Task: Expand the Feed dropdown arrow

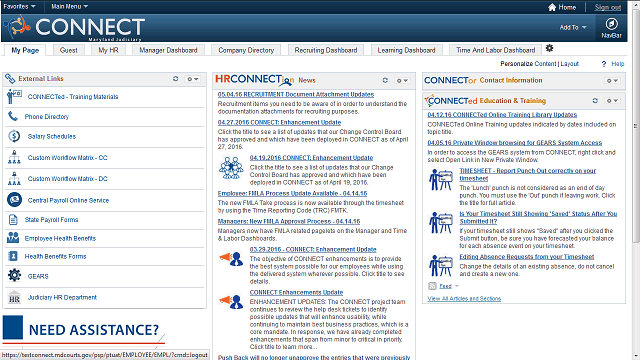Action: point(456,286)
